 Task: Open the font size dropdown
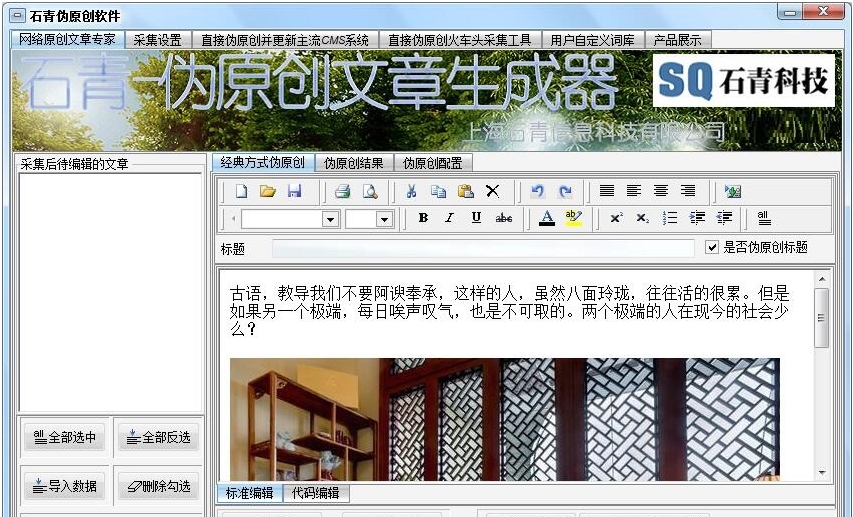click(384, 219)
